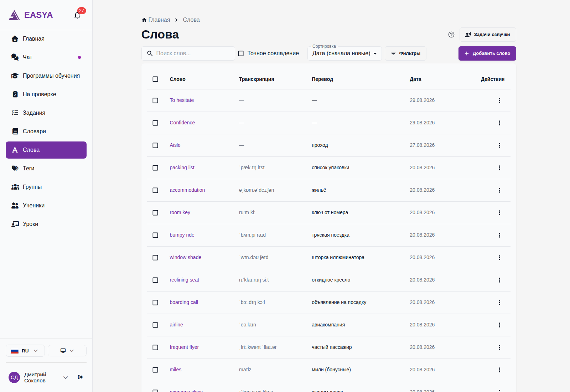Open the display theme dropdown
This screenshot has height=392, width=570.
coord(67,351)
